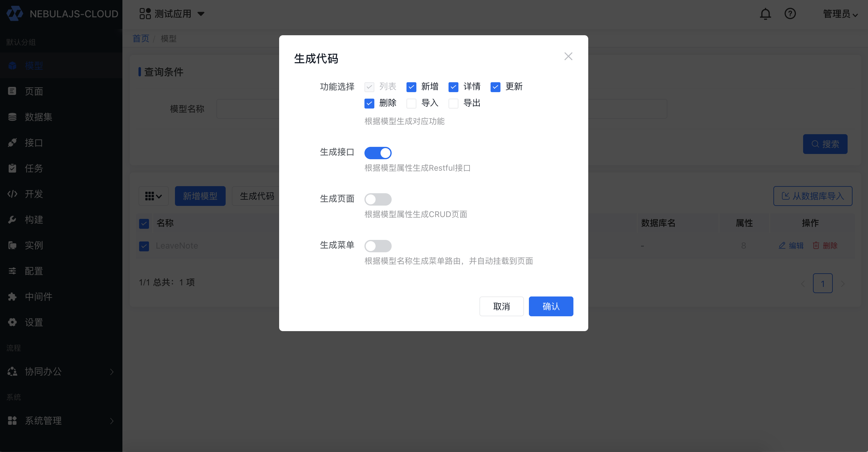This screenshot has width=868, height=452.
Task: Confirm code generation with 确认 button
Action: 551,306
